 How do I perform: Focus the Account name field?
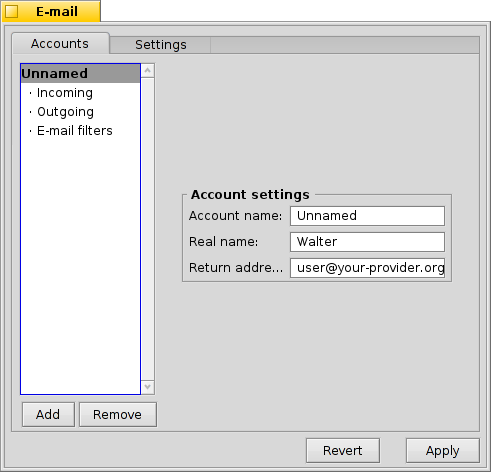(x=367, y=216)
